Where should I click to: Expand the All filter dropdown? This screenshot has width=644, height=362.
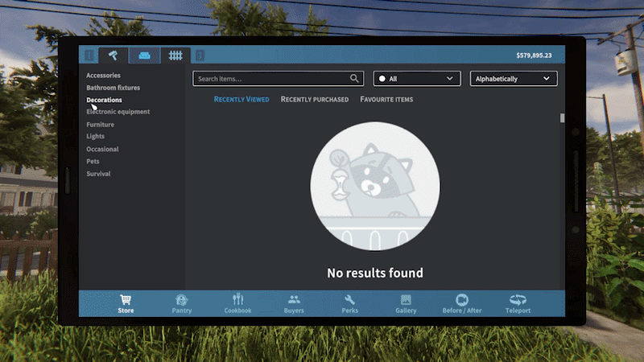(x=416, y=79)
